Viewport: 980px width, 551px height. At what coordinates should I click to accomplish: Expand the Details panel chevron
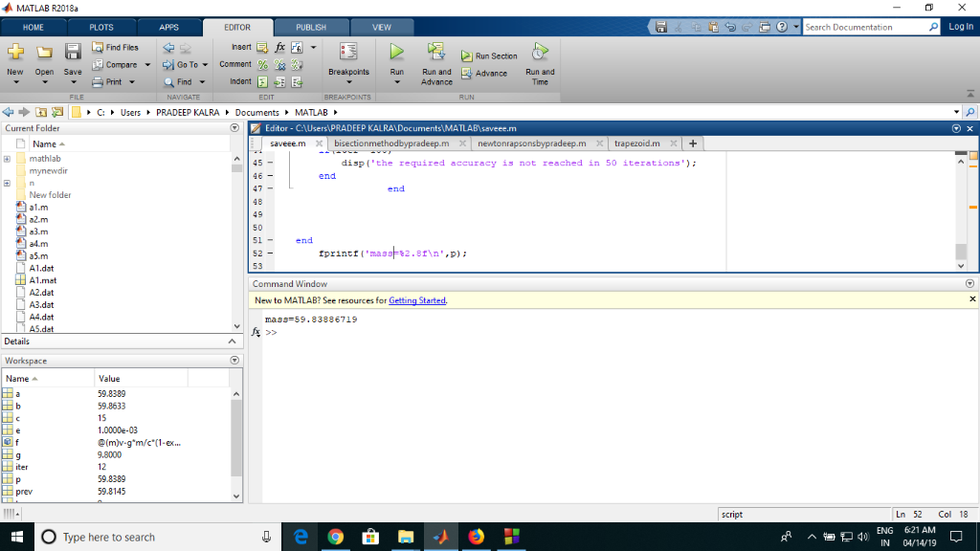(231, 342)
